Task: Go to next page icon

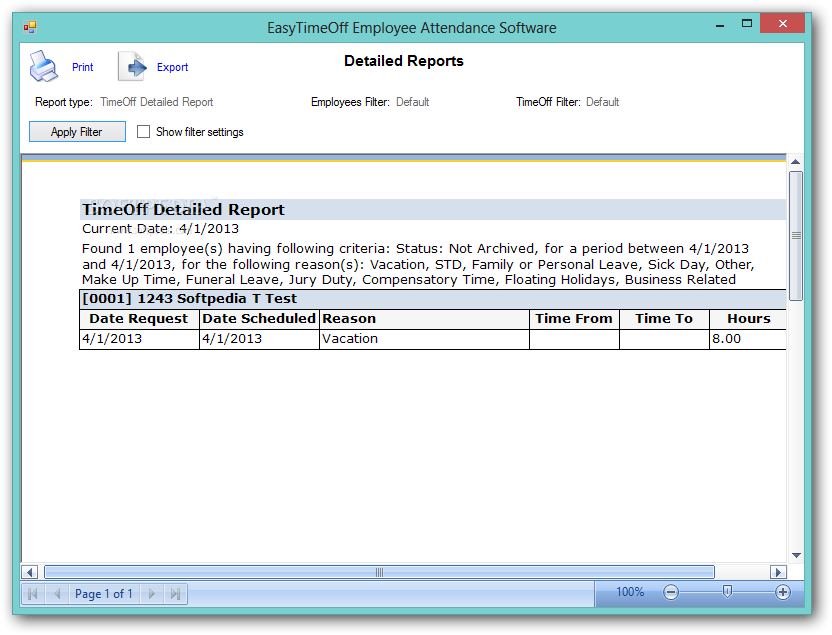Action: (152, 594)
